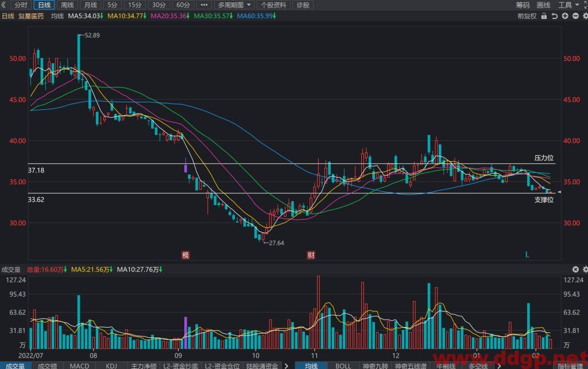This screenshot has height=369, width=588.
Task: Click the red 榜 marker on the chart
Action: 185,255
